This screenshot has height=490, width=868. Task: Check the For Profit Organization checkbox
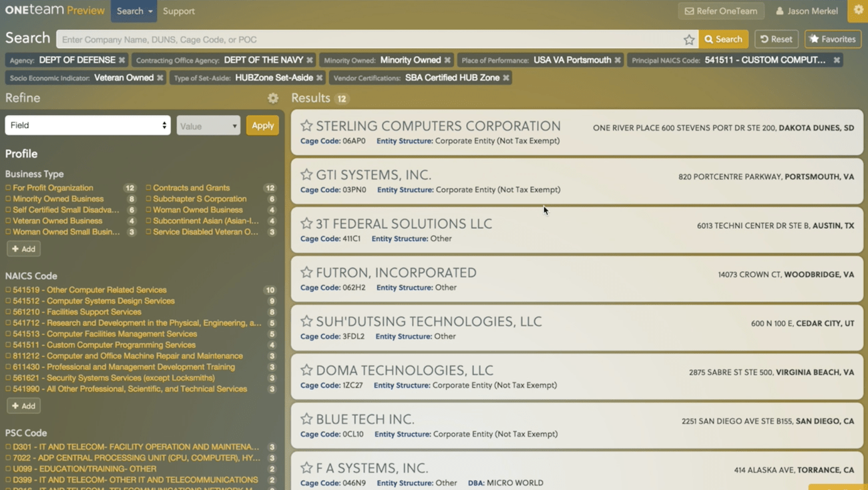[x=8, y=188]
